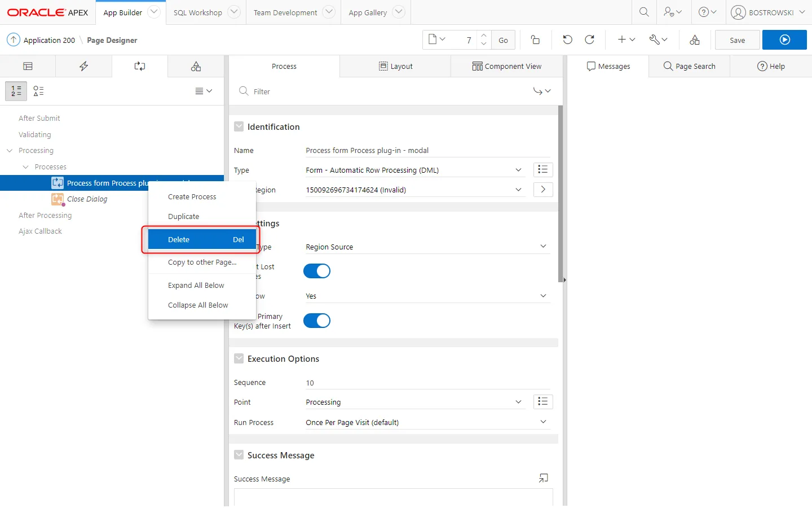Click the Save button

click(737, 40)
